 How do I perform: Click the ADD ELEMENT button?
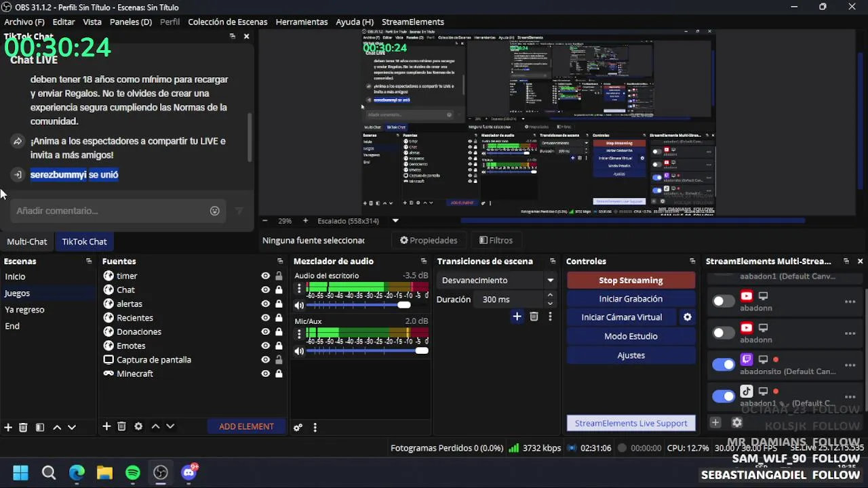(246, 426)
